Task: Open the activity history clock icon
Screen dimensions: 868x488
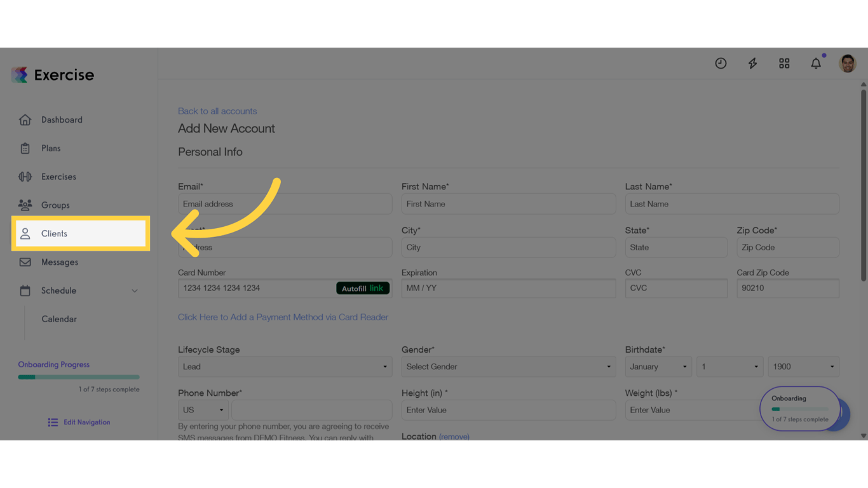Action: [x=721, y=63]
